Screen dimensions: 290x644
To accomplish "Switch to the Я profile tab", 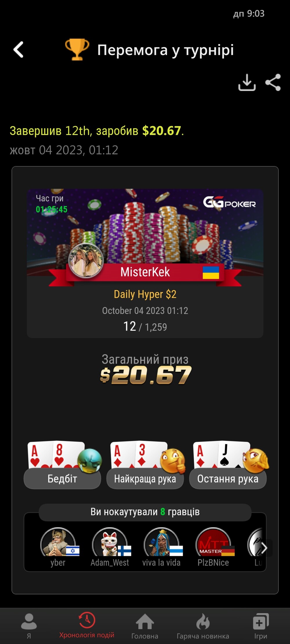I will [x=29, y=626].
